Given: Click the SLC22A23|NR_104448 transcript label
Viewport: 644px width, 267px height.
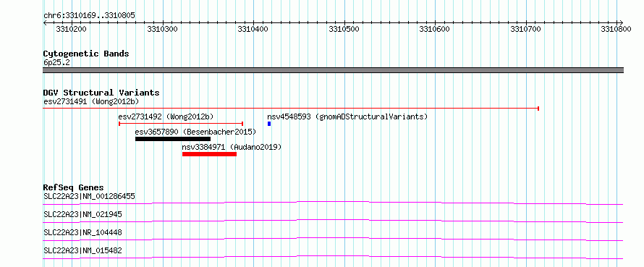Looking at the screenshot, I should [x=82, y=232].
